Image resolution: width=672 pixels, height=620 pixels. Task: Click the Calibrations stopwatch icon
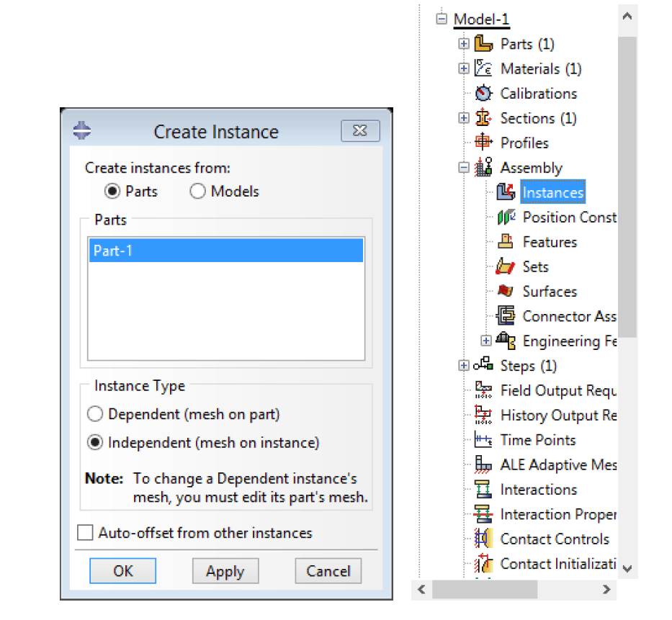(483, 93)
